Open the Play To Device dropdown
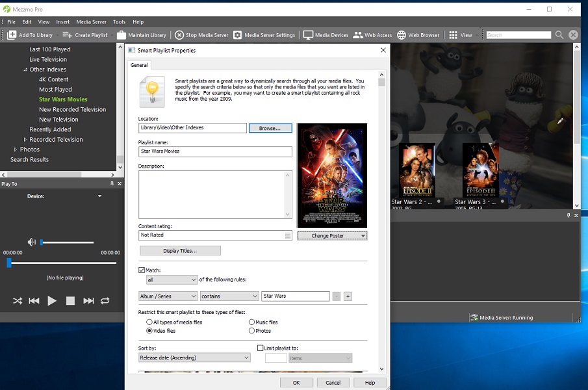588x390 pixels. tap(100, 196)
